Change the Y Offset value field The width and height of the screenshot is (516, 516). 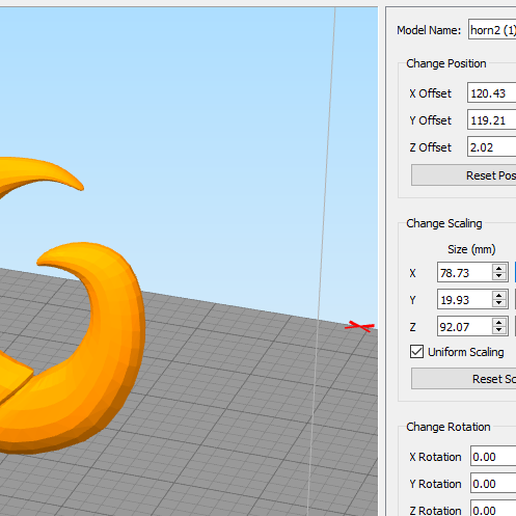(x=492, y=120)
